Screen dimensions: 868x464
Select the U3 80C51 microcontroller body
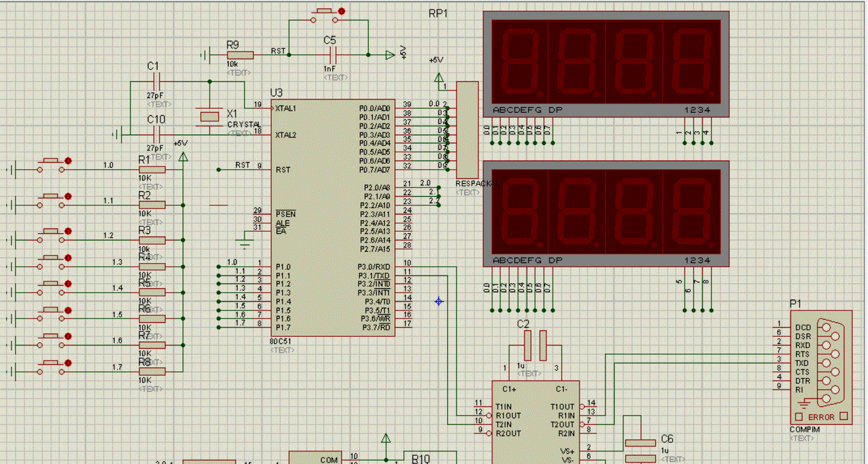click(333, 218)
